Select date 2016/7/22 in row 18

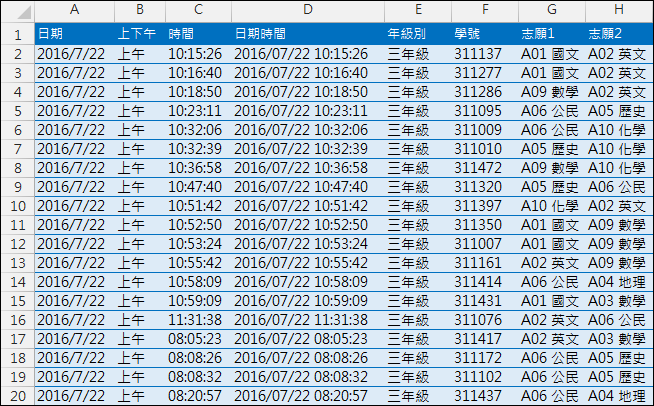point(75,358)
